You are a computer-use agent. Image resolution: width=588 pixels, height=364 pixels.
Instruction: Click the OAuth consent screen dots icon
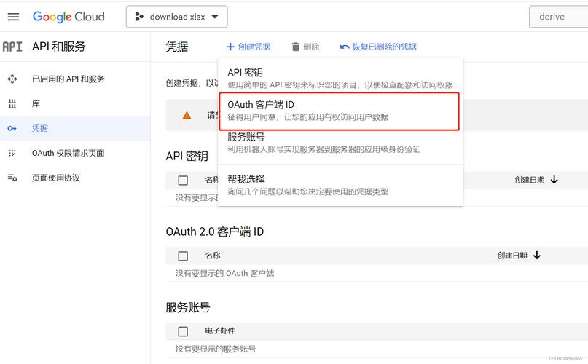point(12,153)
